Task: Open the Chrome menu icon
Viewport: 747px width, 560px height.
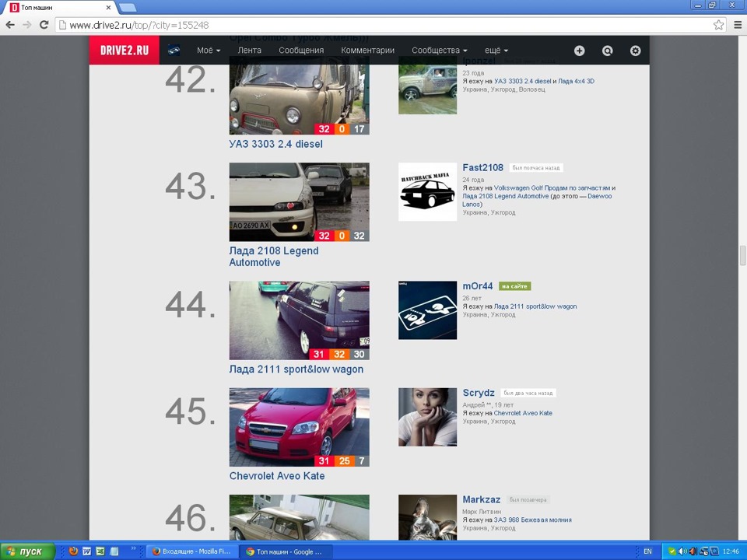Action: (738, 25)
